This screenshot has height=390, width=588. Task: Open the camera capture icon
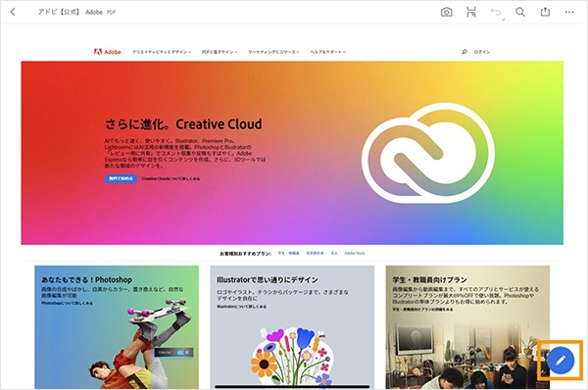446,13
